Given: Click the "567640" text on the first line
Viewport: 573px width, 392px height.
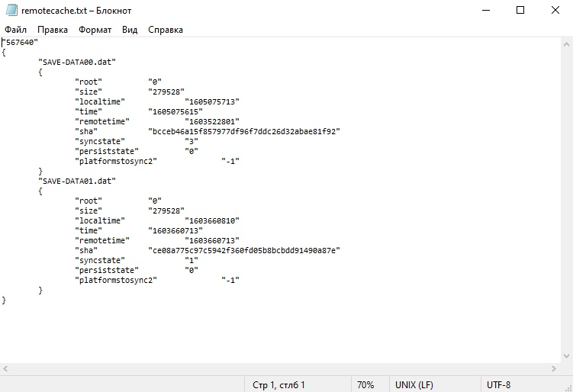Looking at the screenshot, I should tap(20, 42).
